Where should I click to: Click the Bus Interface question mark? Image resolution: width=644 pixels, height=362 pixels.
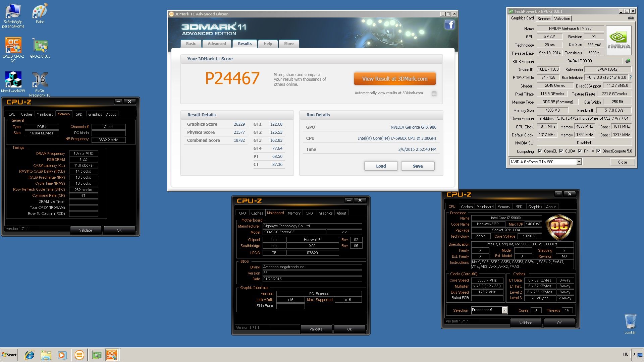tap(631, 77)
